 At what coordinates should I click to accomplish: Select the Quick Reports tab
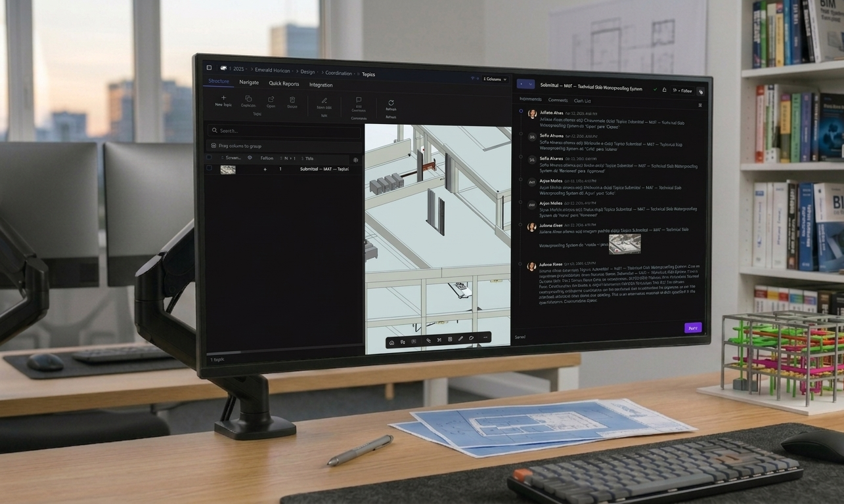pos(284,84)
